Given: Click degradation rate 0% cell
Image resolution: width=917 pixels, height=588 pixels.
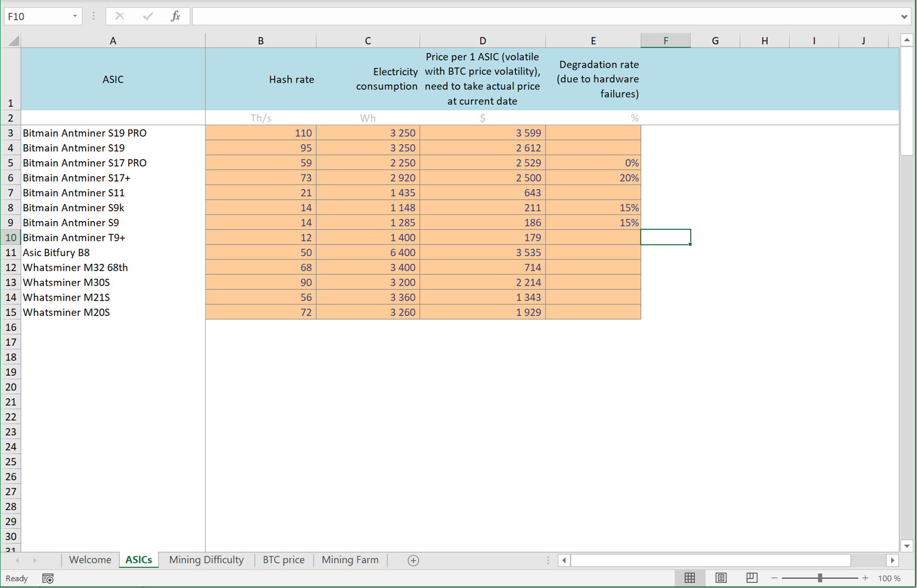Looking at the screenshot, I should (593, 163).
